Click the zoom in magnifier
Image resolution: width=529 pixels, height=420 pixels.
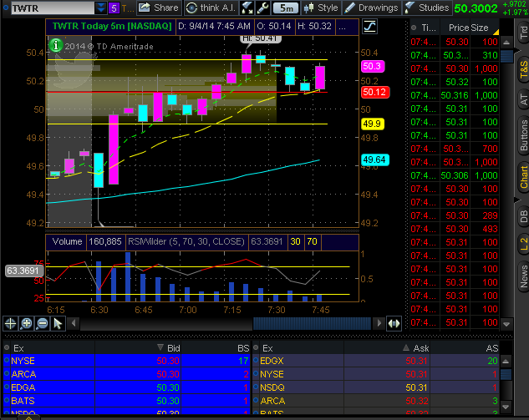point(26,324)
